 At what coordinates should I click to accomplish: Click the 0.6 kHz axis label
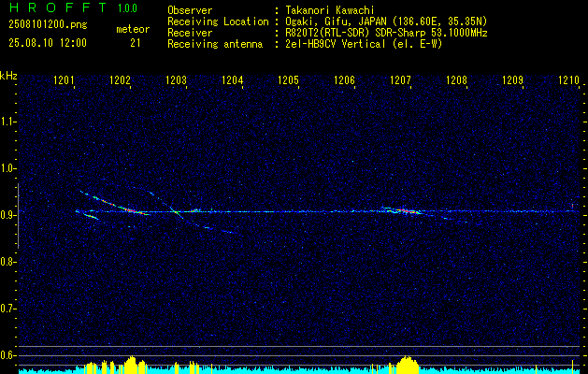pyautogui.click(x=7, y=355)
